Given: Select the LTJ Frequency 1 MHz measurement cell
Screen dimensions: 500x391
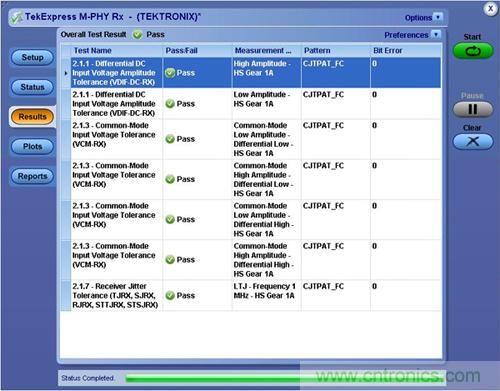Looking at the screenshot, I should [267, 295].
